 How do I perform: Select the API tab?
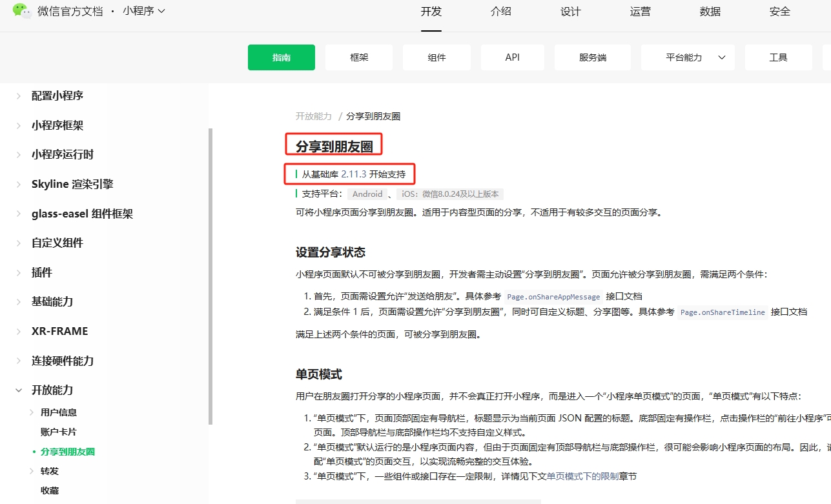tap(512, 57)
